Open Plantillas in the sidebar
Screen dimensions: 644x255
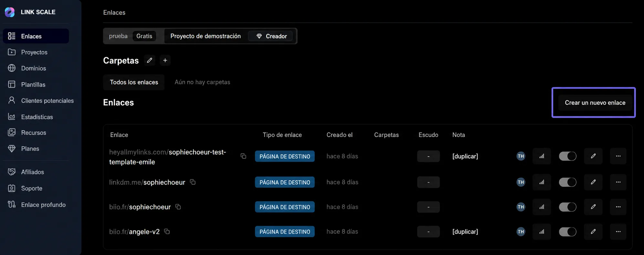coord(36,84)
